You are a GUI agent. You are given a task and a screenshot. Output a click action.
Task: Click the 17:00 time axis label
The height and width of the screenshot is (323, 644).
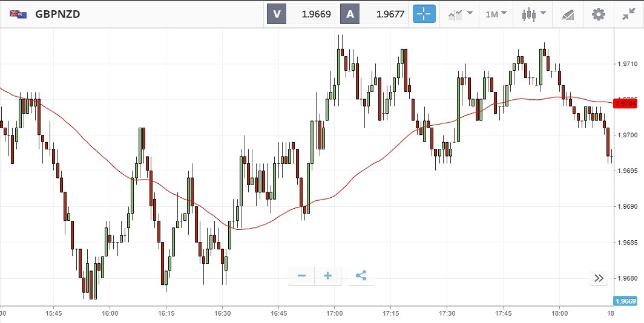click(334, 313)
